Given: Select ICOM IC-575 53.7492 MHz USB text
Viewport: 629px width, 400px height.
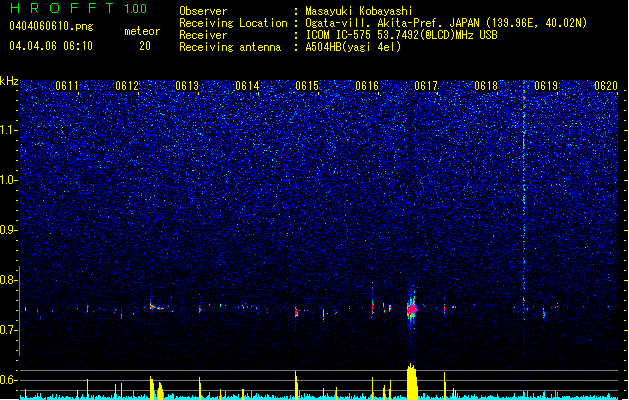Looking at the screenshot, I should (x=401, y=35).
